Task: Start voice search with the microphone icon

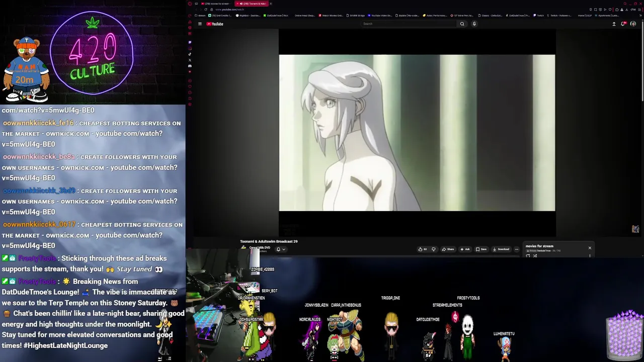Action: point(474,24)
